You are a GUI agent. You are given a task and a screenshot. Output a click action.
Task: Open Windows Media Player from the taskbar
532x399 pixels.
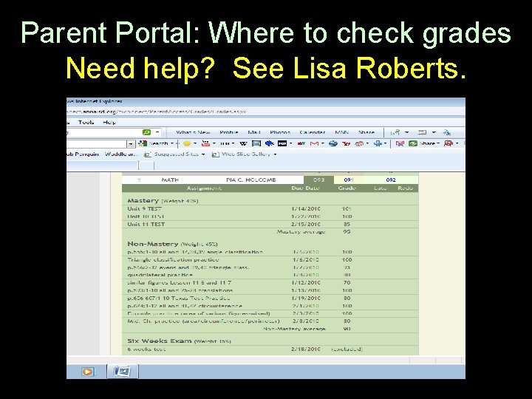click(87, 372)
